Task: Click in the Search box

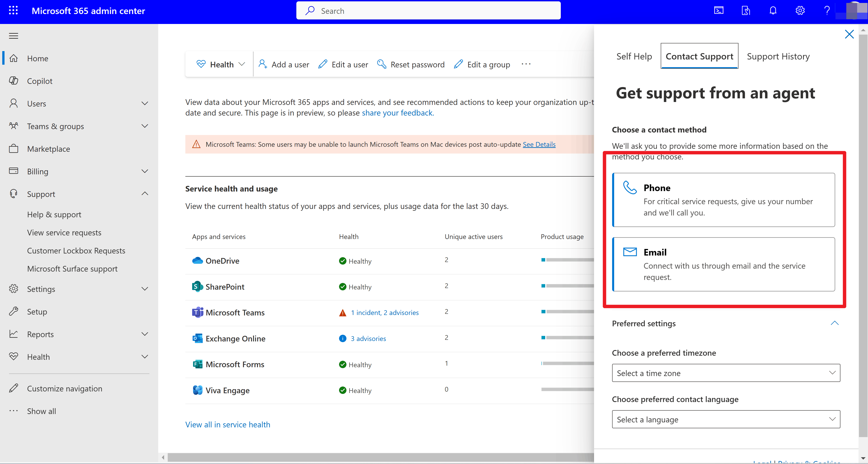Action: coord(428,11)
